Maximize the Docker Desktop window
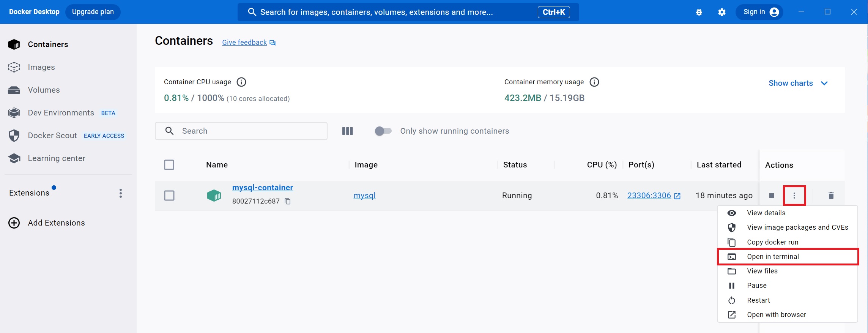The height and width of the screenshot is (333, 868). click(828, 12)
